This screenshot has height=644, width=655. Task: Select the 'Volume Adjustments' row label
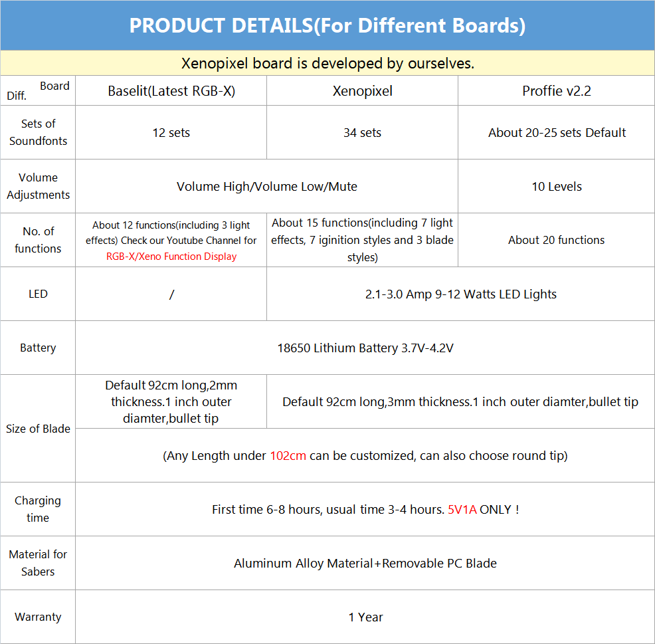click(x=38, y=186)
